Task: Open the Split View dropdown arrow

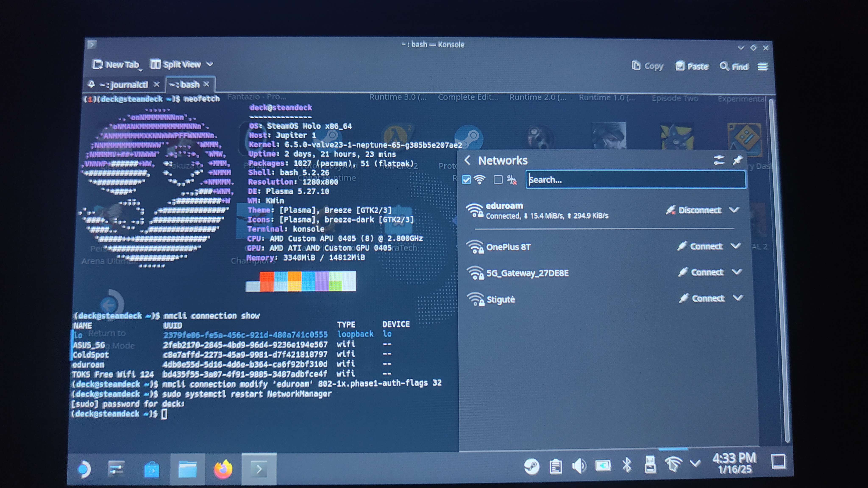Action: (210, 64)
